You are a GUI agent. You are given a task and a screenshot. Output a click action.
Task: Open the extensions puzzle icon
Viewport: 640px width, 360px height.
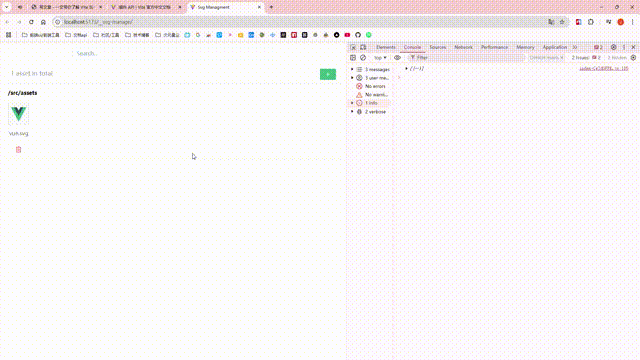591,22
